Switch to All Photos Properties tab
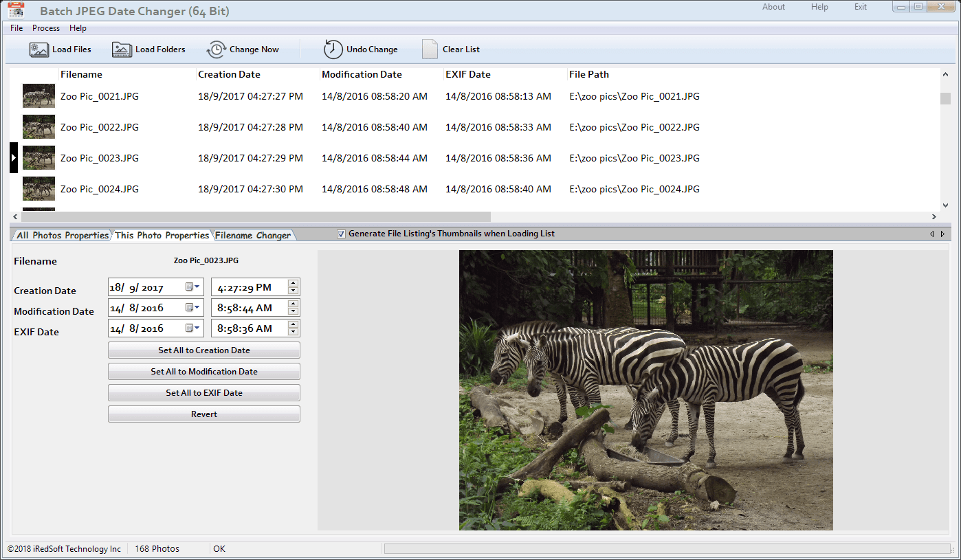961x560 pixels. [x=62, y=235]
